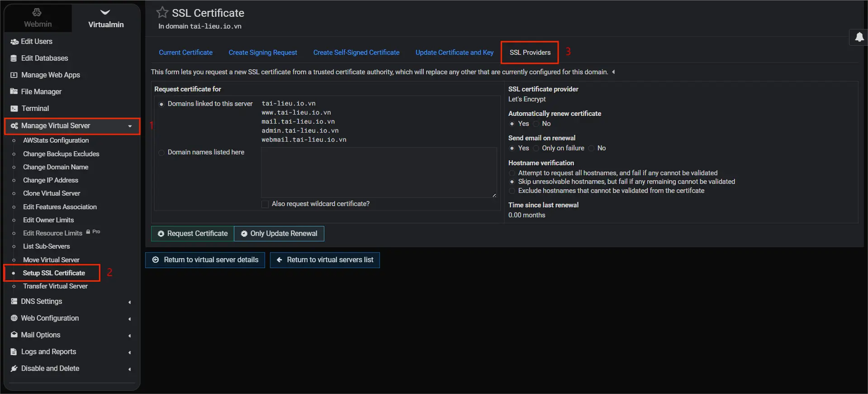
Task: Open the notifications bell icon
Action: pyautogui.click(x=859, y=37)
